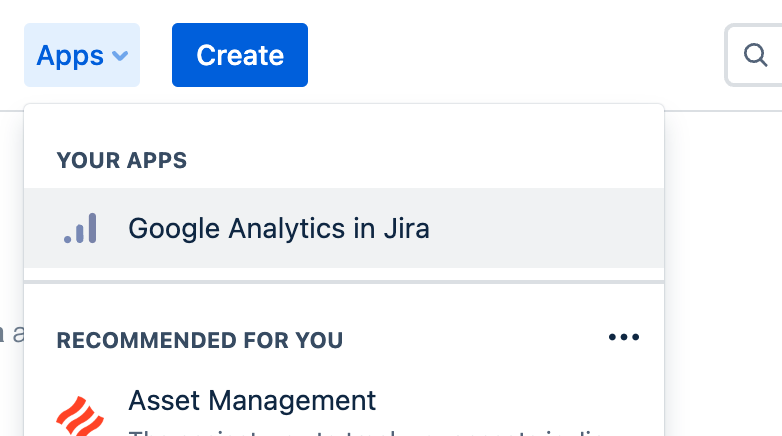
Task: Click the chevron arrow beside Apps
Action: [120, 56]
